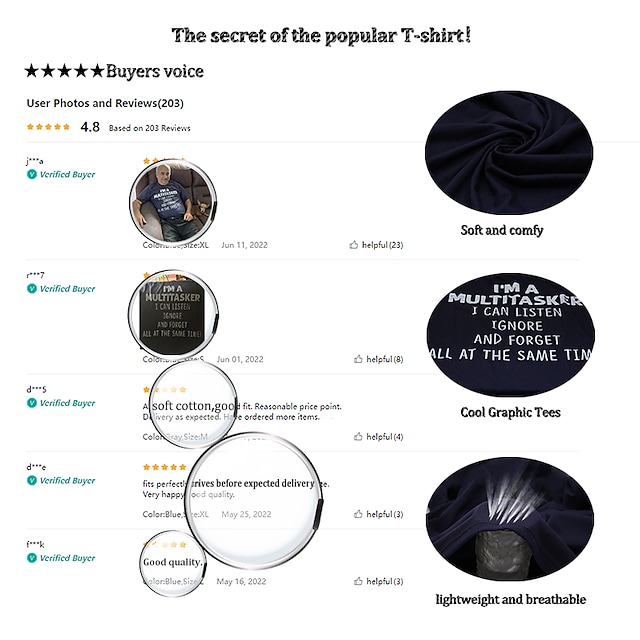The height and width of the screenshot is (640, 640).
Task: Click the 4.8 rating stars summary
Action: pos(48,127)
